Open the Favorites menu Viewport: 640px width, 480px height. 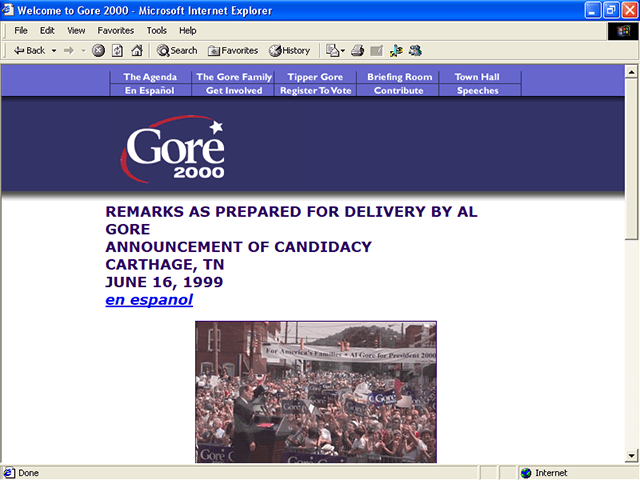[x=116, y=31]
